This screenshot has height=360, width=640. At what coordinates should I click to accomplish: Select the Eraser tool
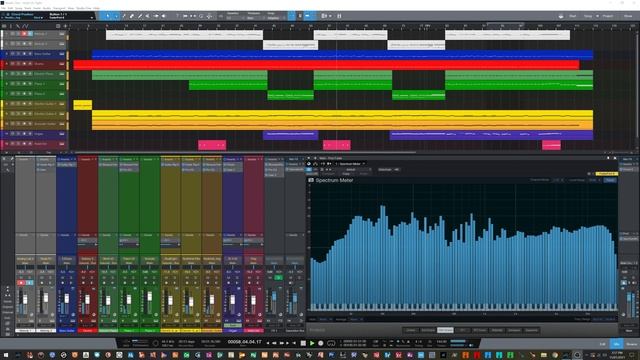[132, 16]
